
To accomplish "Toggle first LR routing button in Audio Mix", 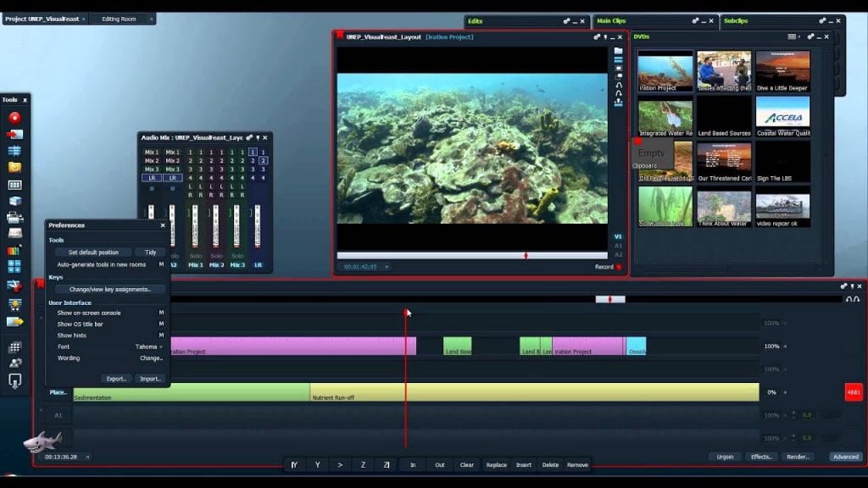I will [152, 178].
